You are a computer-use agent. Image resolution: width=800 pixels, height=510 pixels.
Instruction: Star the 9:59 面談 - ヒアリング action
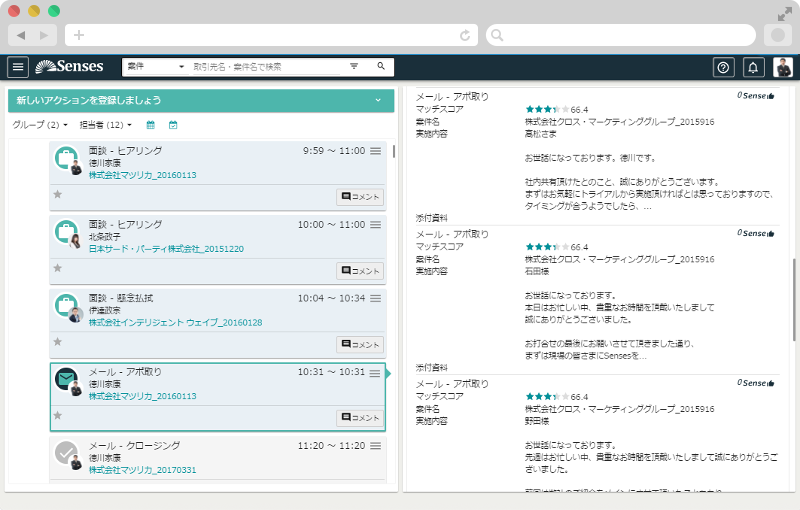(x=58, y=194)
